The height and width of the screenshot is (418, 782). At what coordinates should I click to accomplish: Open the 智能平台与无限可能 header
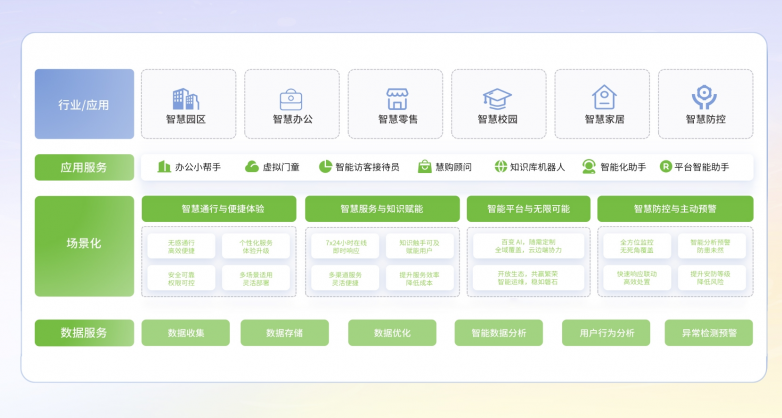pos(528,209)
